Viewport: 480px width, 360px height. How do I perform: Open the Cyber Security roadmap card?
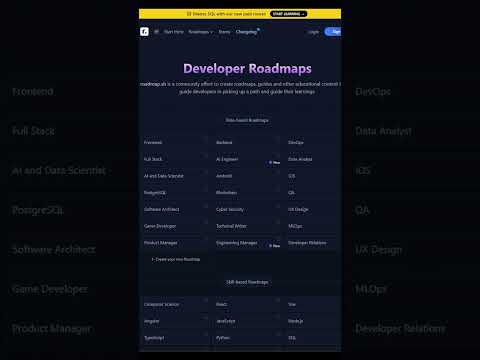tap(248, 209)
